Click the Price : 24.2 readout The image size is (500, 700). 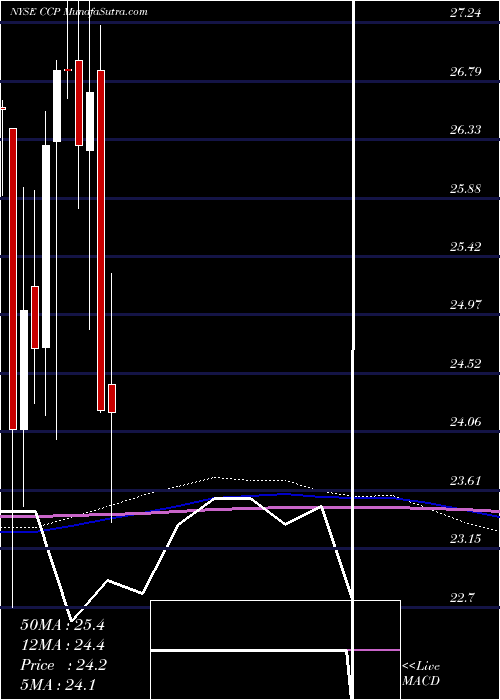[x=63, y=665]
